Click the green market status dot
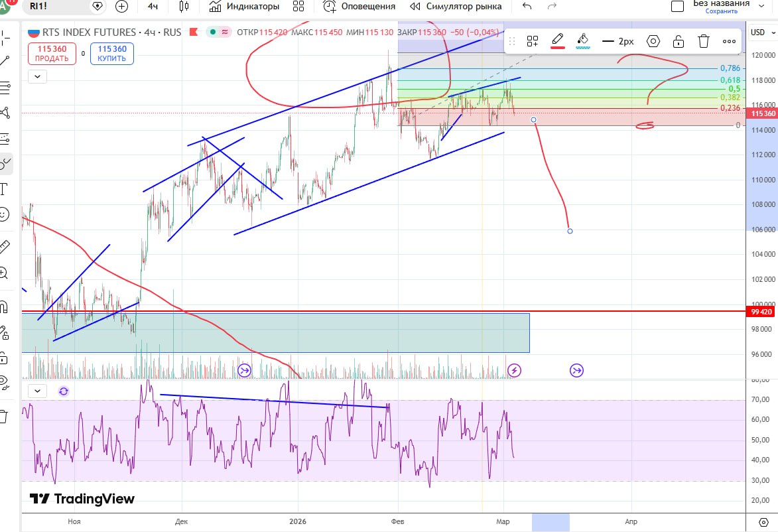The height and width of the screenshot is (532, 778). click(212, 33)
